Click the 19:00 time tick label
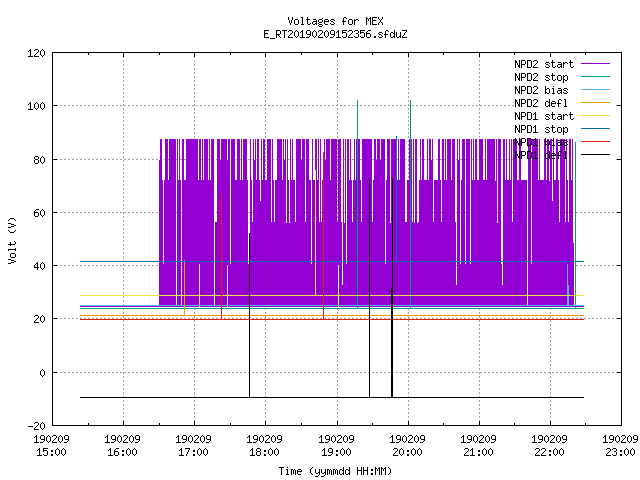Viewport: 640px width, 480px height. (336, 453)
